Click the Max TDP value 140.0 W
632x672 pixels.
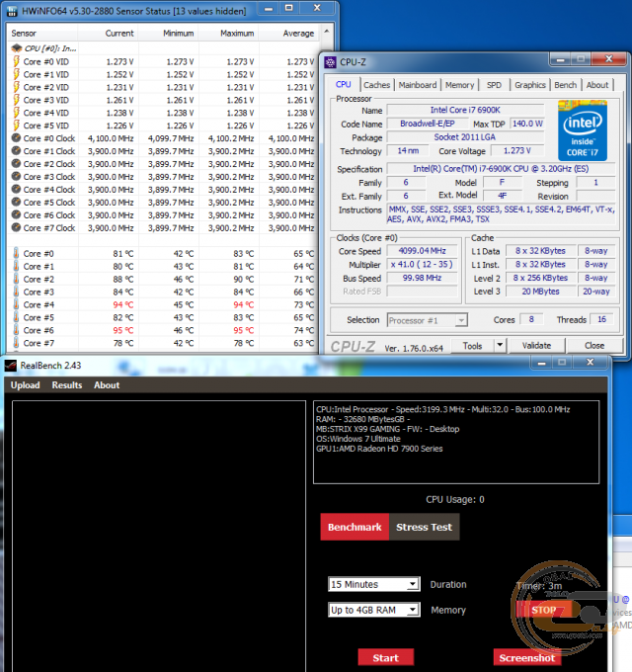pos(527,124)
